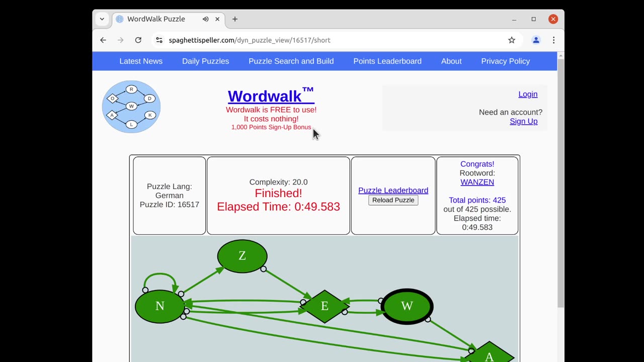Mute the tab audio speaker icon
Viewport: 644px width, 362px height.
[x=205, y=19]
